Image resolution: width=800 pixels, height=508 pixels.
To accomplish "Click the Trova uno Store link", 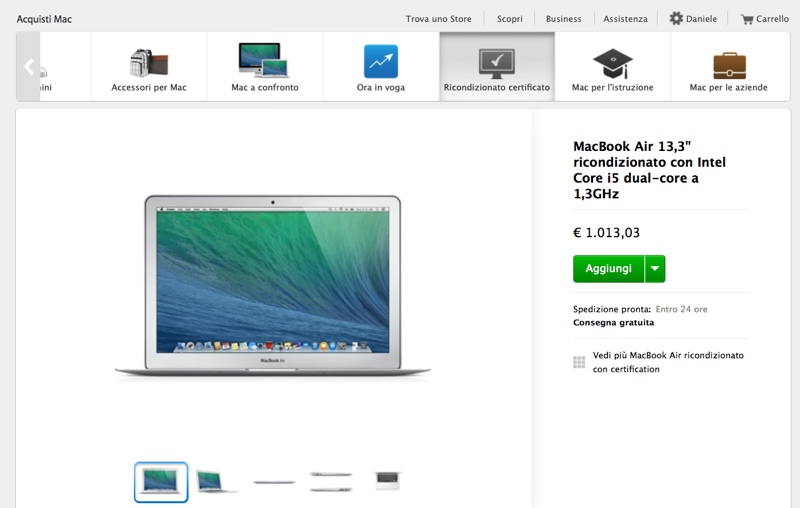I will pos(438,19).
